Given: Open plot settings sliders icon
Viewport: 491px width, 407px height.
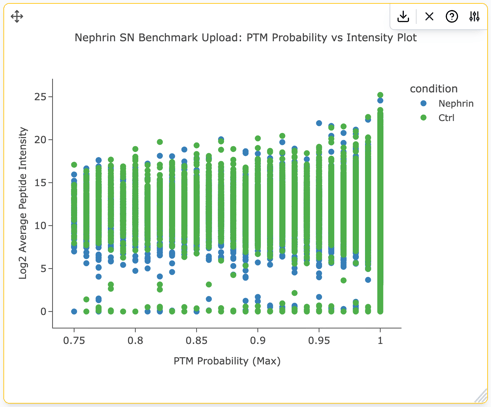Looking at the screenshot, I should click(x=474, y=16).
